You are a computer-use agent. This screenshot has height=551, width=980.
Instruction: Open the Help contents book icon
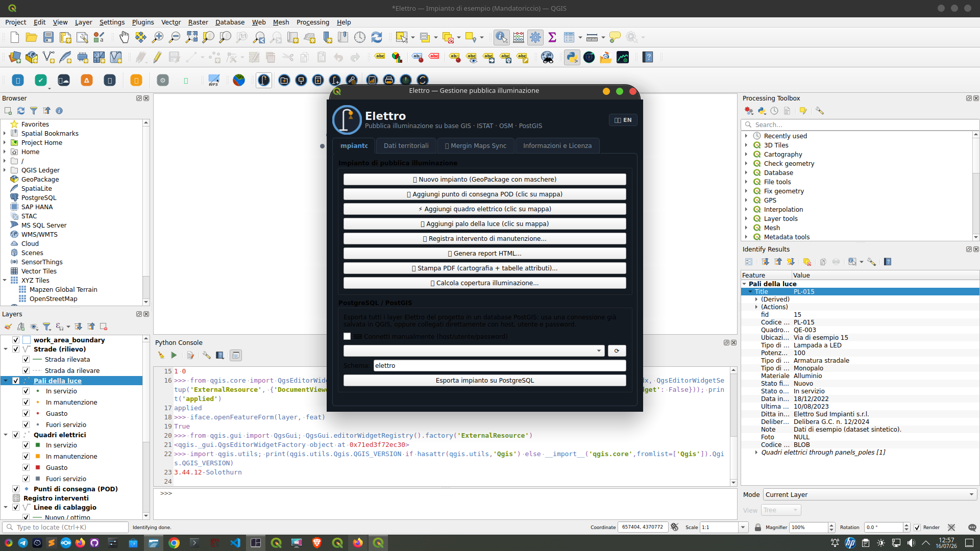click(648, 57)
